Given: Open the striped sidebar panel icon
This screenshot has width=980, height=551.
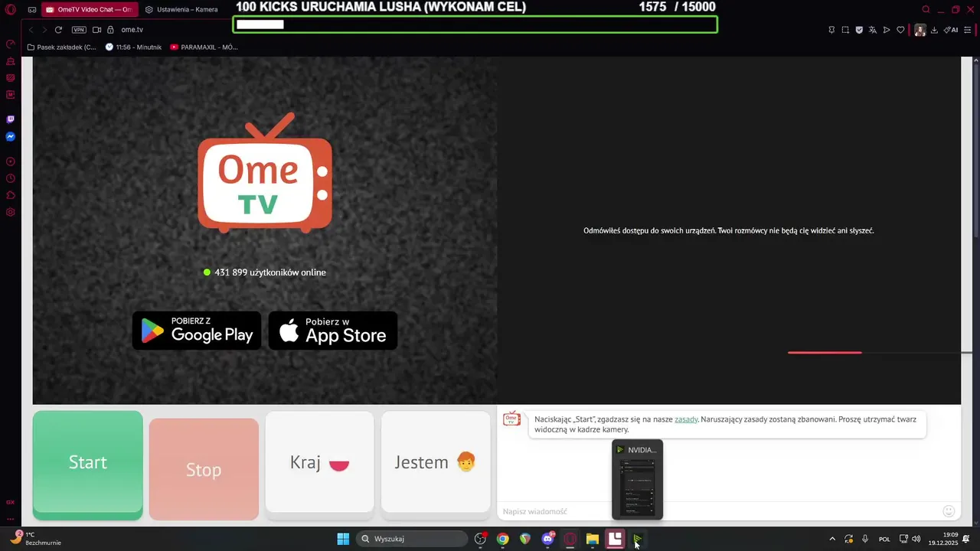Looking at the screenshot, I should 11,77.
